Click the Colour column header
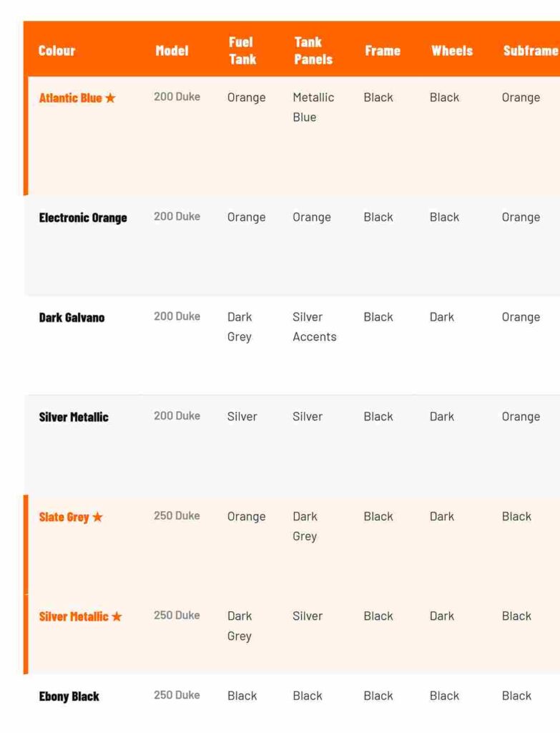 (x=57, y=51)
